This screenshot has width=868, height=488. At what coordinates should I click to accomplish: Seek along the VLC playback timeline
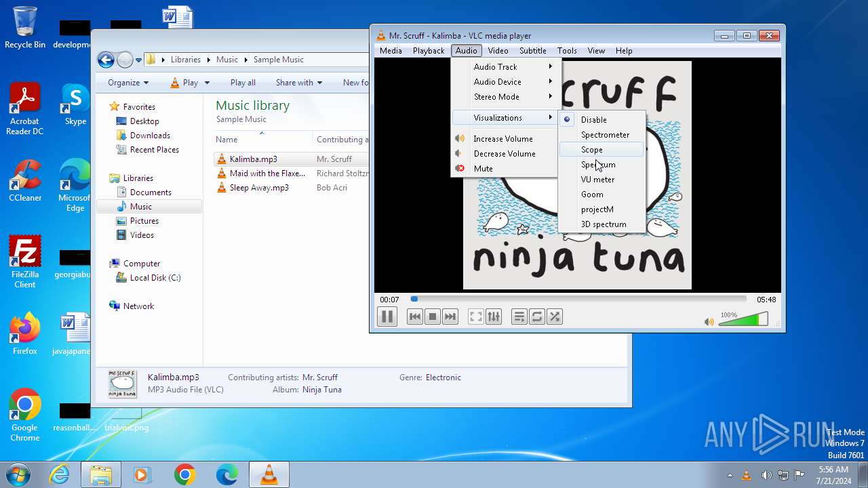(x=578, y=299)
